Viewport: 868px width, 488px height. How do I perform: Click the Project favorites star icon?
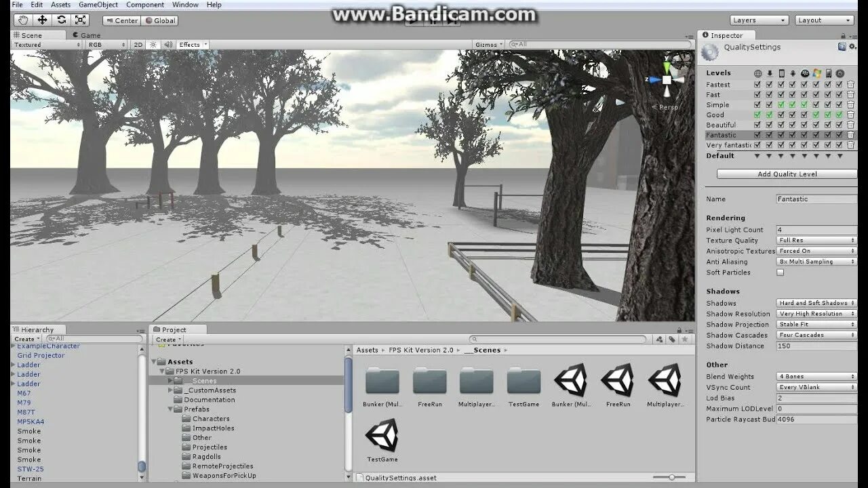click(685, 340)
